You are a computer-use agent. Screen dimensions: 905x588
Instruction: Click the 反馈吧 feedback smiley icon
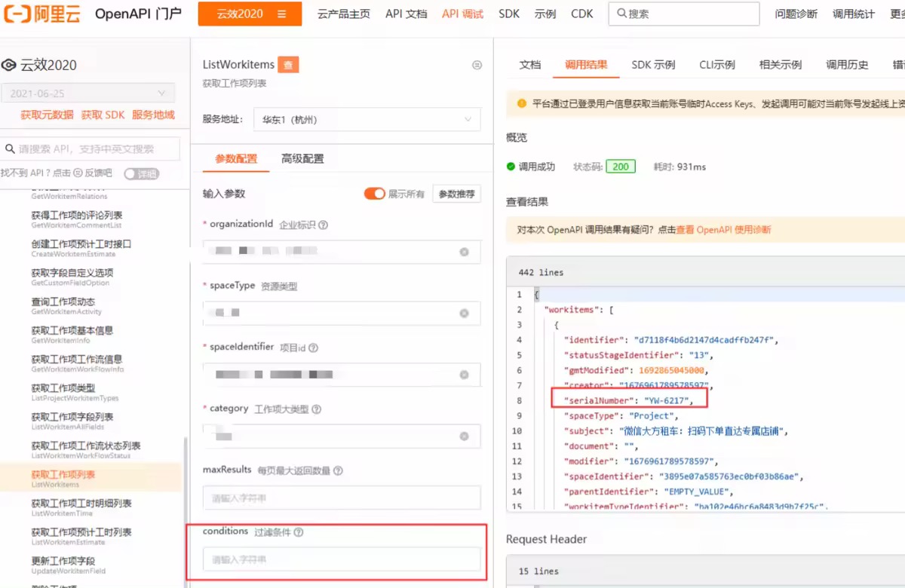click(78, 173)
